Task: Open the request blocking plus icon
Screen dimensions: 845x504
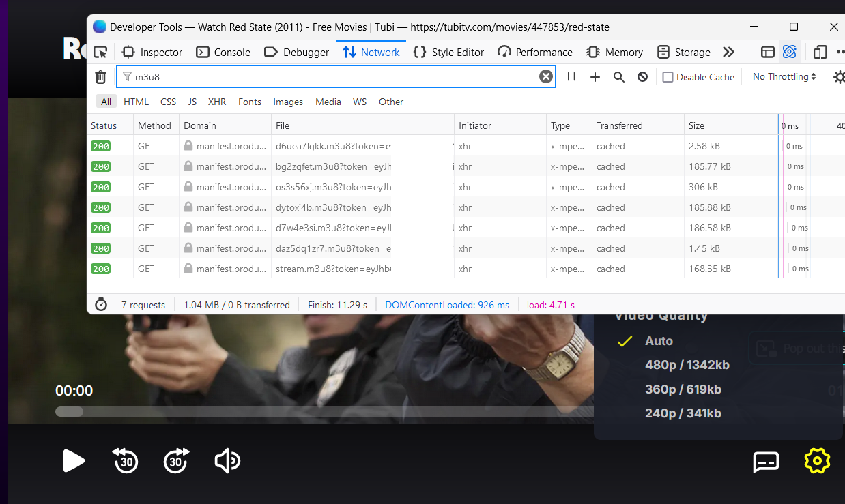Action: [595, 77]
